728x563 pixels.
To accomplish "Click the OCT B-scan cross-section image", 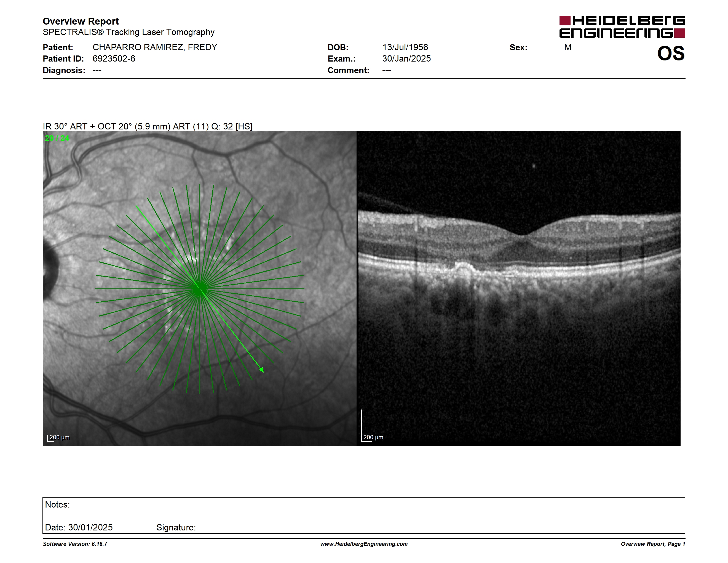I will pos(519,288).
